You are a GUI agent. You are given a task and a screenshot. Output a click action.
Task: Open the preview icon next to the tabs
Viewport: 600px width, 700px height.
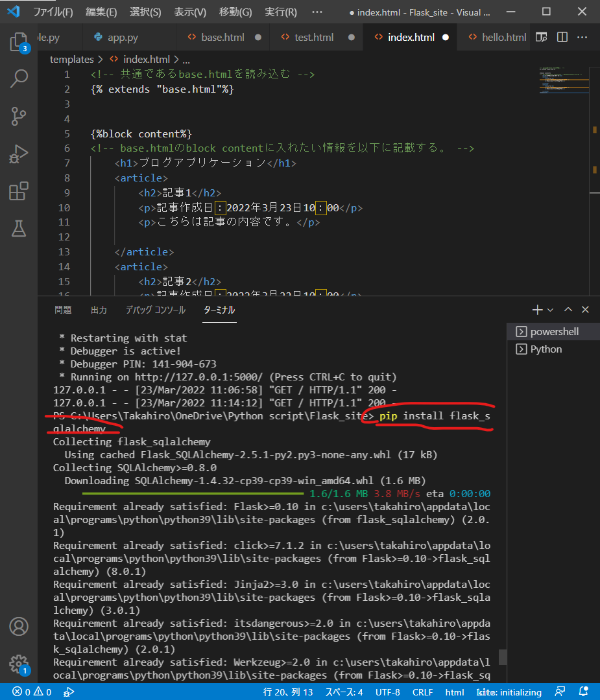click(x=542, y=38)
